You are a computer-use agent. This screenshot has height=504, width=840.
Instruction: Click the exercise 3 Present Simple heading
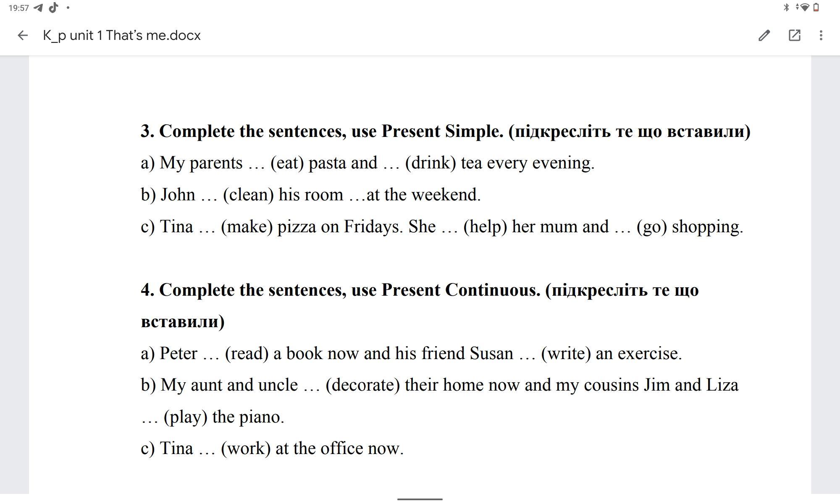[x=445, y=131]
